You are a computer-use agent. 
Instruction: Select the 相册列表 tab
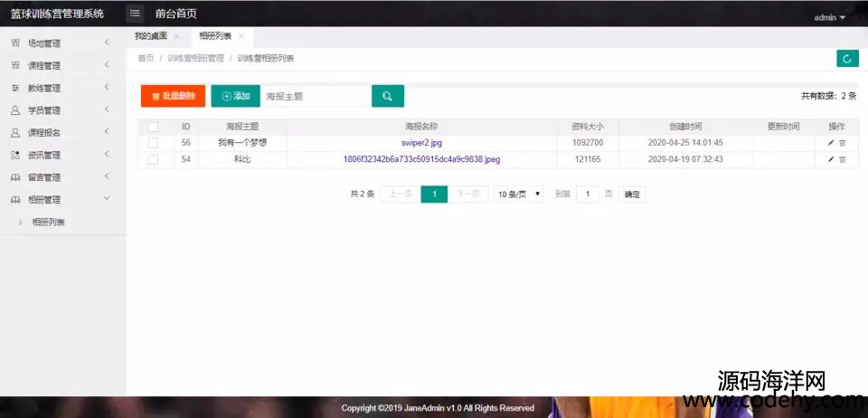point(215,36)
